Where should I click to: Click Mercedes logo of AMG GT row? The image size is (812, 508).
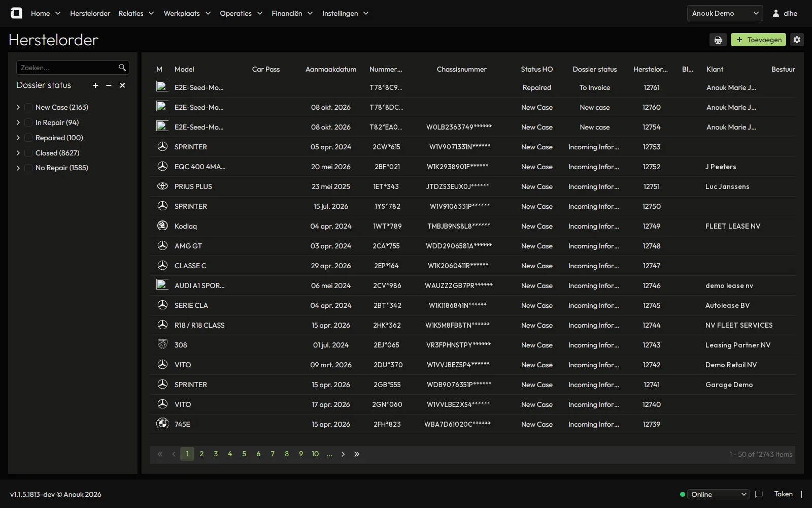pyautogui.click(x=162, y=245)
